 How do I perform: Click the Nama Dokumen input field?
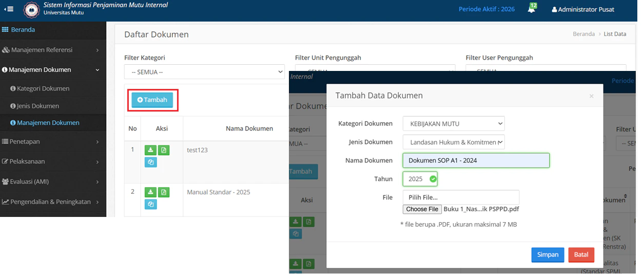(x=476, y=160)
